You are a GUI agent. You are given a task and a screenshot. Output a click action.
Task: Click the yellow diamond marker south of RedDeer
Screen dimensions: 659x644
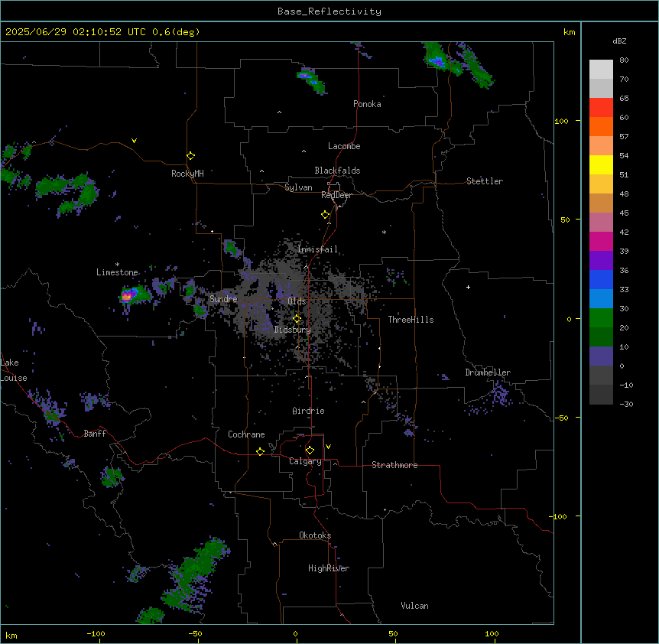325,215
